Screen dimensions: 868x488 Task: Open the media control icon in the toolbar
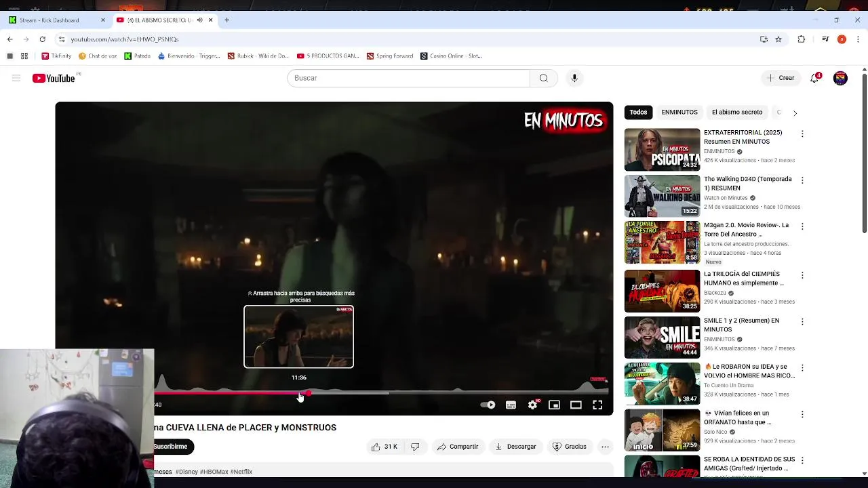pyautogui.click(x=825, y=39)
